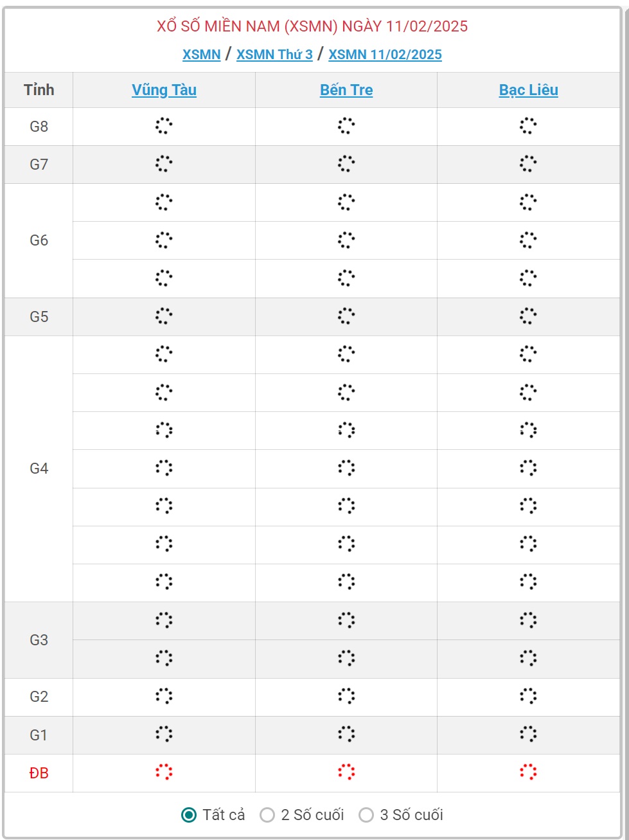Viewport: 629px width, 840px height.
Task: Click the red ĐB spinner under Bến Tre
Action: [x=346, y=773]
